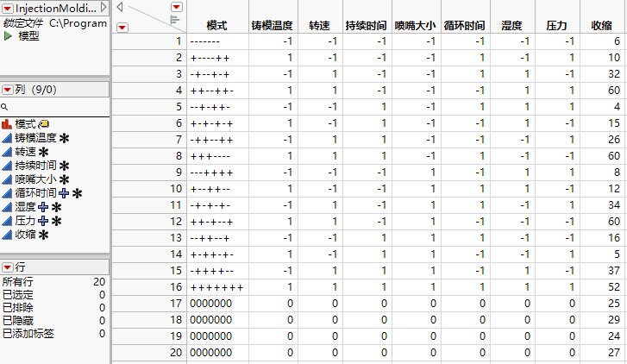Screen dimensions: 627x364
Task: Click the blue continuous icon for 循环时间
Action: coord(7,193)
